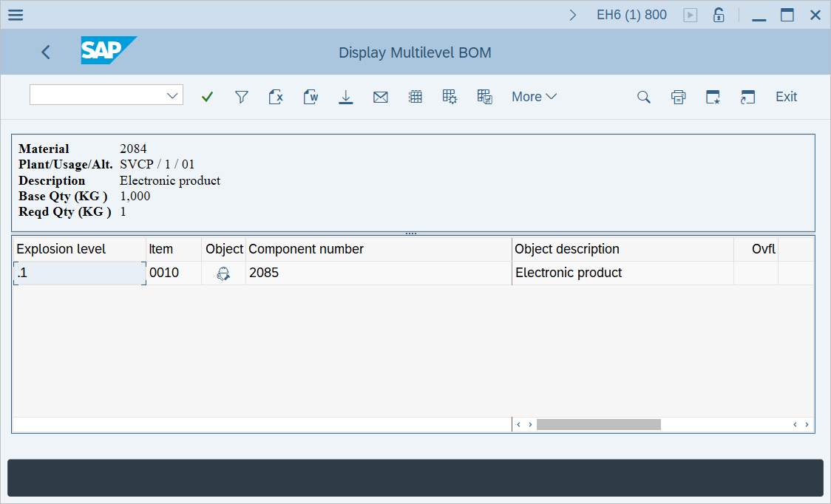Expand the header area with the dotted handle
The height and width of the screenshot is (504, 831).
click(x=410, y=231)
